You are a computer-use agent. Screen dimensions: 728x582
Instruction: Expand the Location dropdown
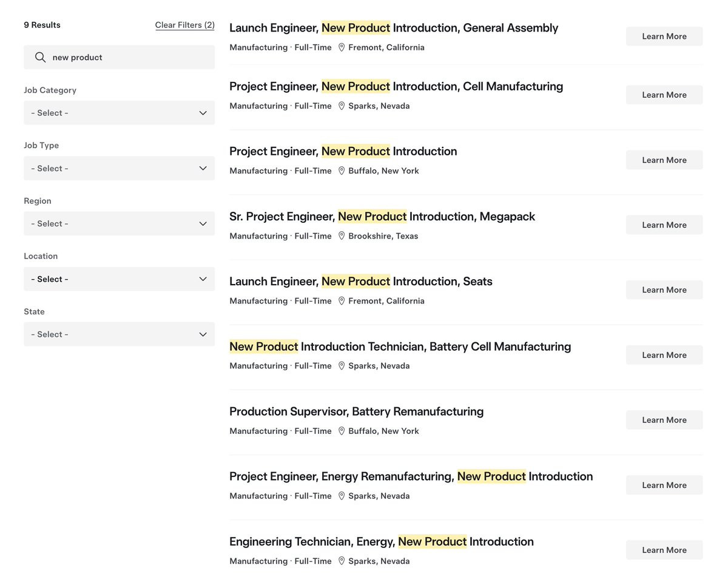point(119,279)
